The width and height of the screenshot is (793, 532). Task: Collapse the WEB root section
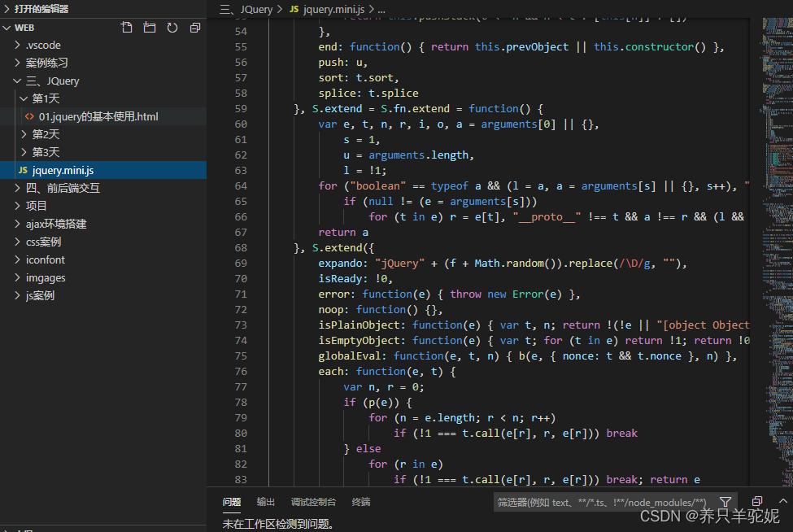coord(7,28)
